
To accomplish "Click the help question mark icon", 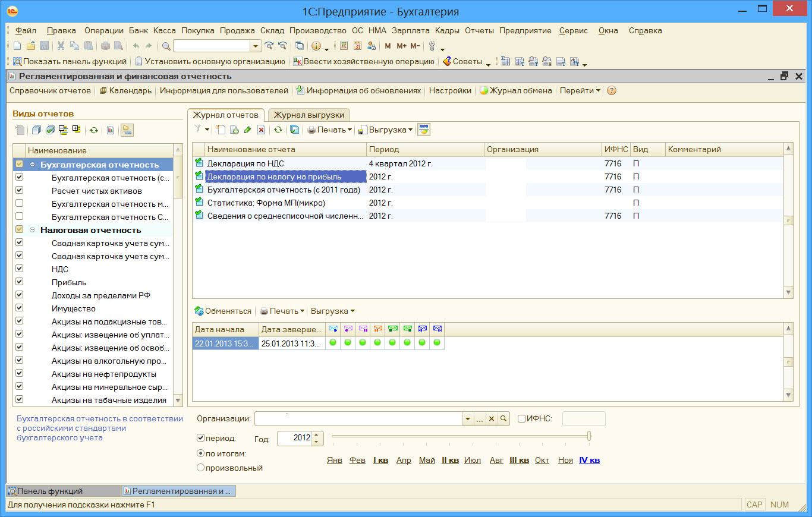I will click(x=611, y=91).
